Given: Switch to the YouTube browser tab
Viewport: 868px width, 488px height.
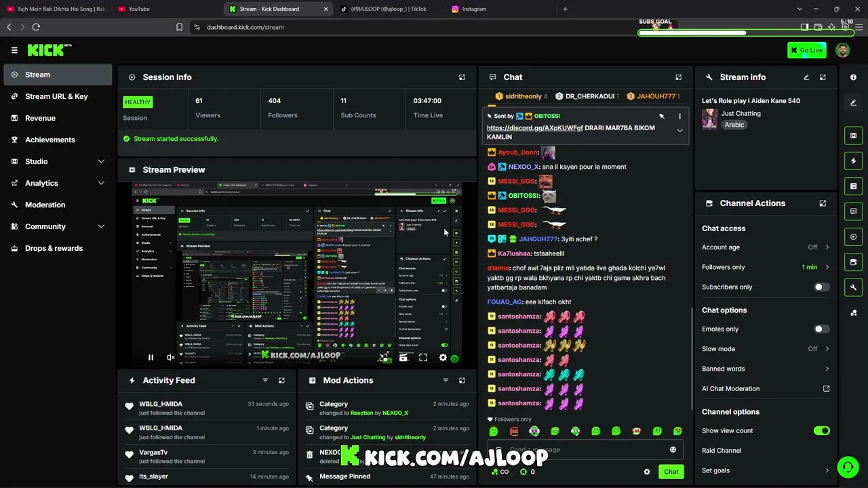Looking at the screenshot, I should click(166, 9).
